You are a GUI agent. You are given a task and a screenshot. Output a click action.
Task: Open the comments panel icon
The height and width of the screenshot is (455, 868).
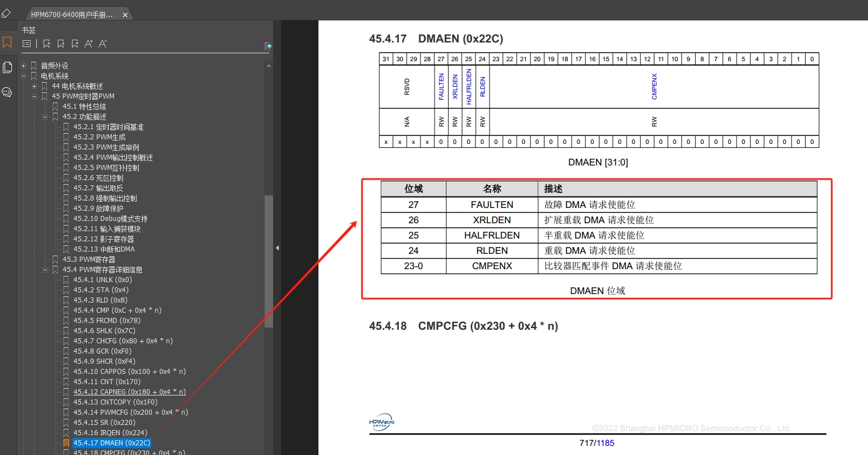[x=7, y=92]
